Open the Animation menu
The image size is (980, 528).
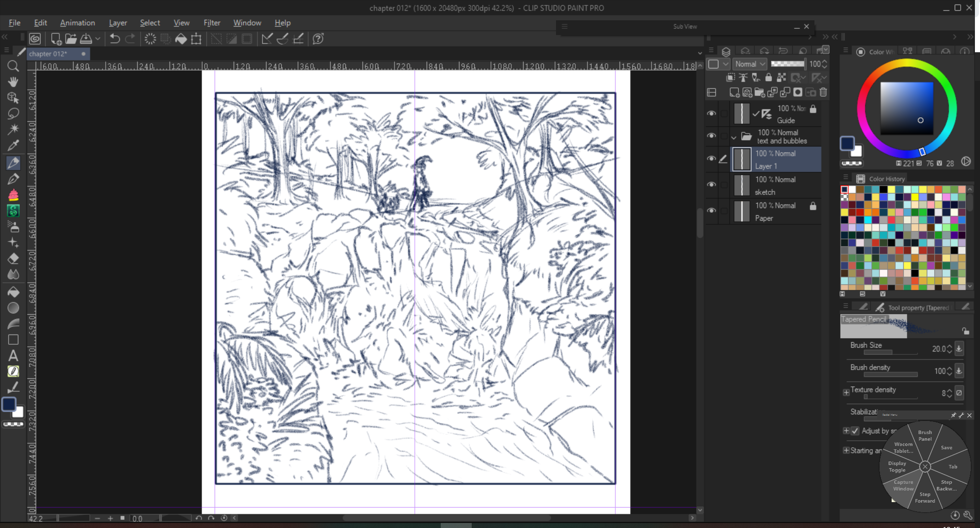77,23
